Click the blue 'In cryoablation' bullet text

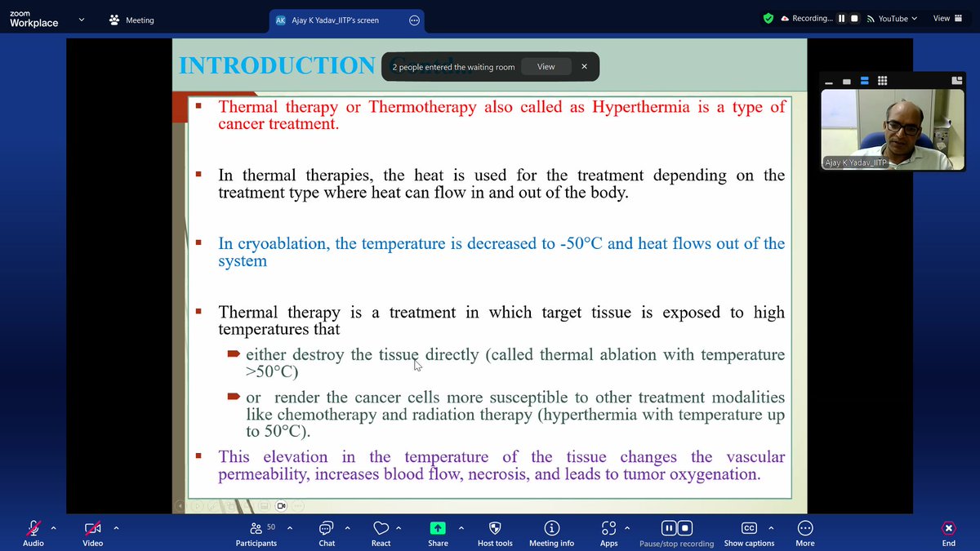coord(501,252)
